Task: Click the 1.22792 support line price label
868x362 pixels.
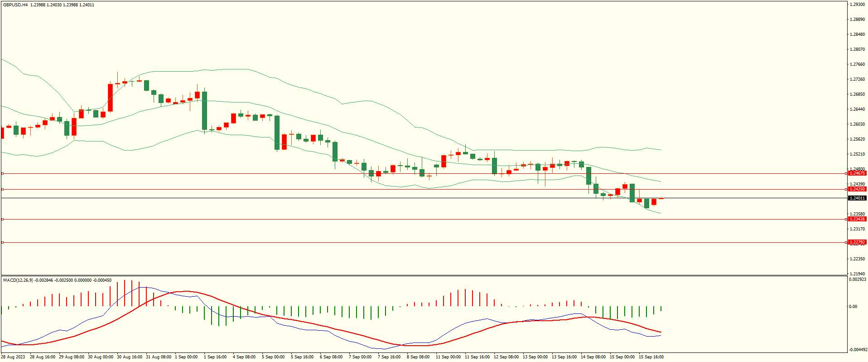Action: click(x=857, y=242)
